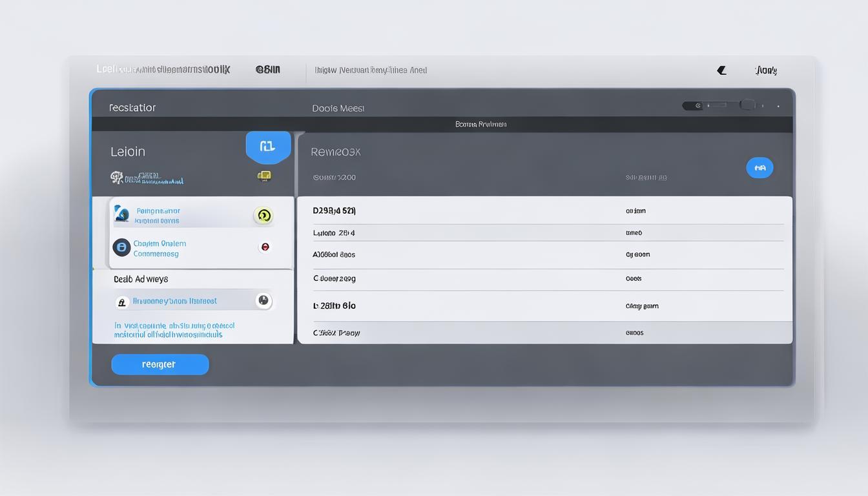Click the small yellow icon under the blue badge

coord(263,176)
